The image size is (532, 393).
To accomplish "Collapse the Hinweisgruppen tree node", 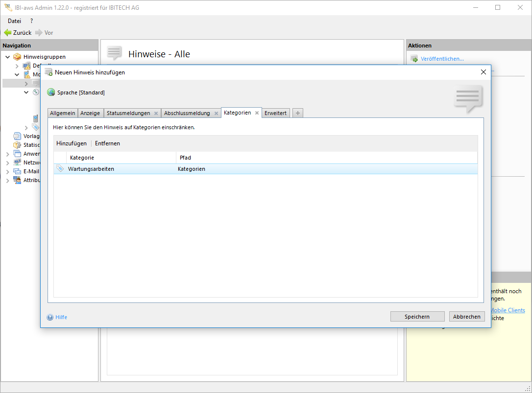I will [x=7, y=57].
